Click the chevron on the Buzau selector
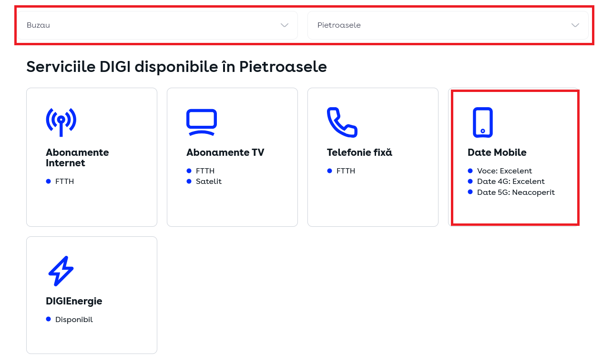 tap(284, 25)
